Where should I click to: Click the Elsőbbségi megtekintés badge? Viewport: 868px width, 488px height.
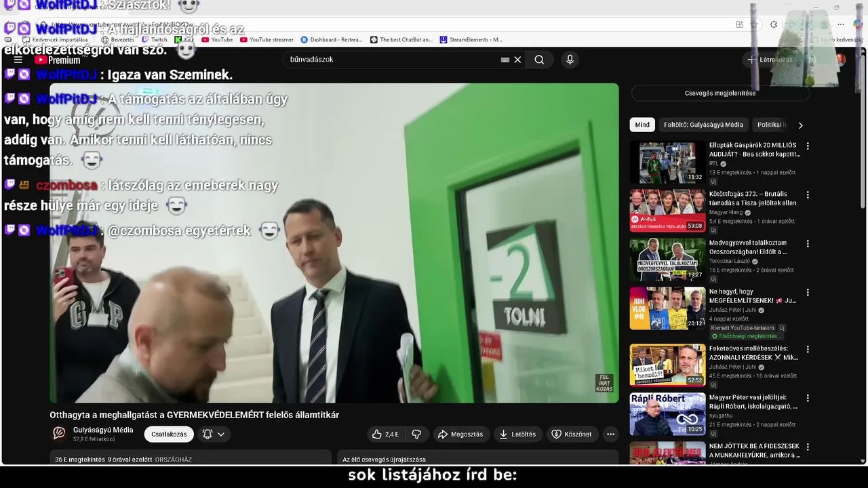click(746, 336)
